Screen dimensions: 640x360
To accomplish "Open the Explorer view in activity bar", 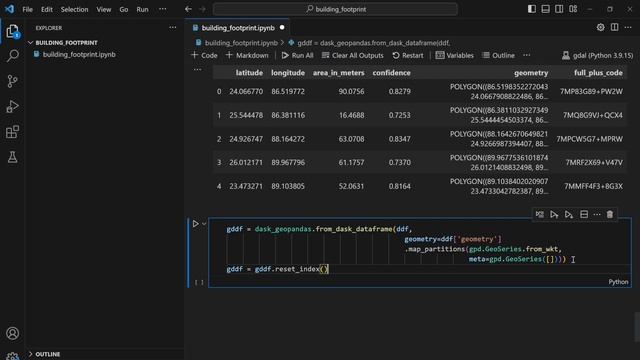I will [13, 31].
